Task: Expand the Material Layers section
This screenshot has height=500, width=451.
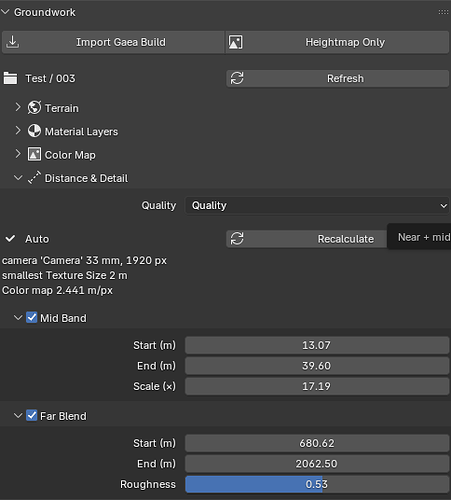Action: tap(18, 131)
